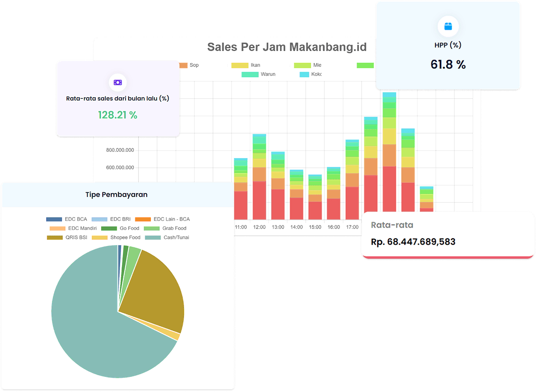The image size is (536, 392).
Task: Click the Shopee Food legend color swatch
Action: (x=99, y=238)
